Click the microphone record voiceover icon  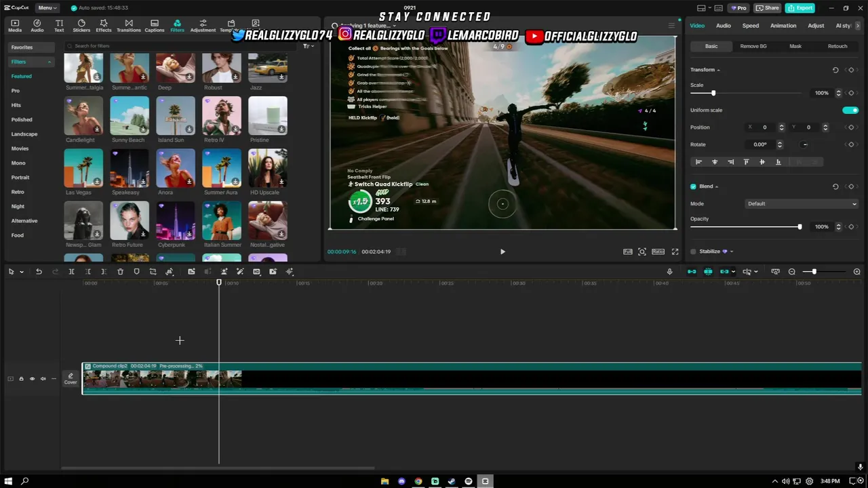669,272
